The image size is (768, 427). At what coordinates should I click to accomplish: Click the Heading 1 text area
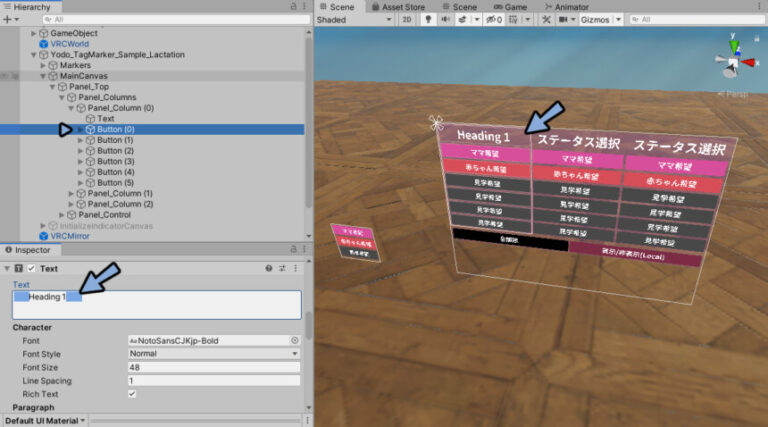[157, 305]
